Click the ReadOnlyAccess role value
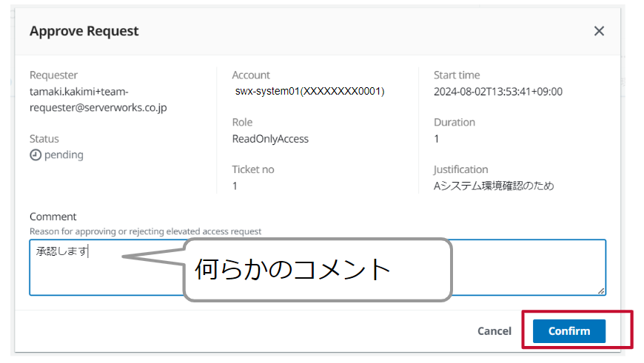Image resolution: width=644 pixels, height=363 pixels. click(270, 139)
